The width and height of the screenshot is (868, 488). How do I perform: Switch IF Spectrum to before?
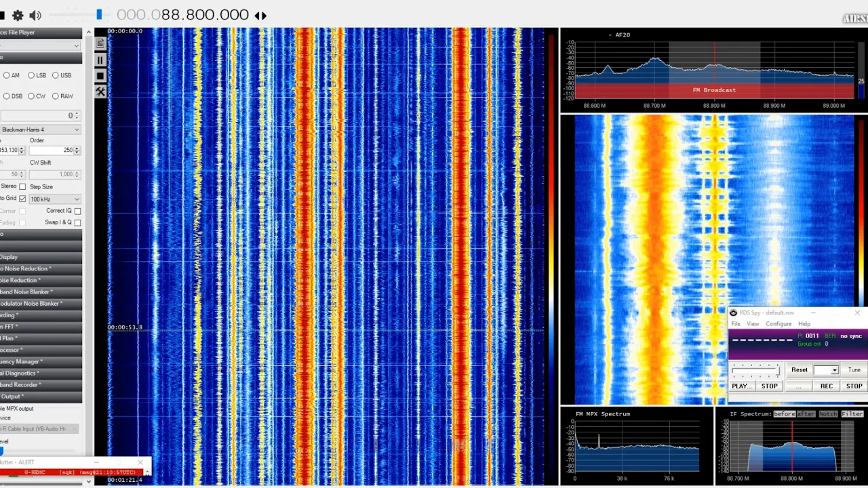click(784, 413)
